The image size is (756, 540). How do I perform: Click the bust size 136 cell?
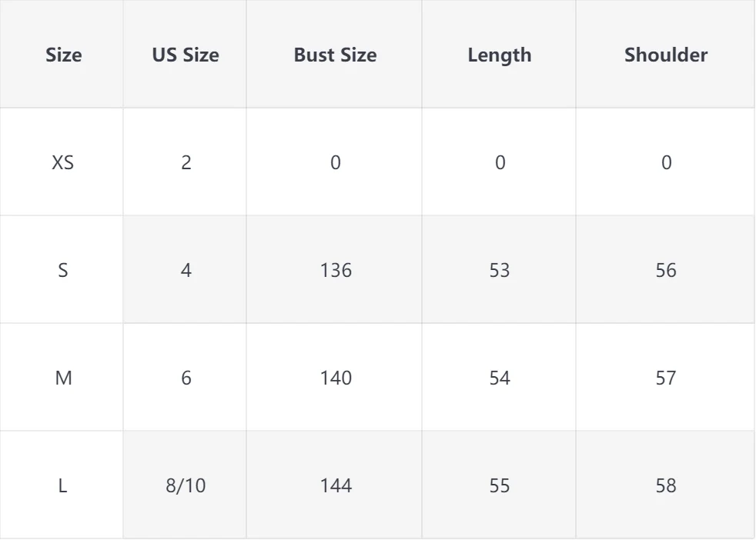point(335,271)
